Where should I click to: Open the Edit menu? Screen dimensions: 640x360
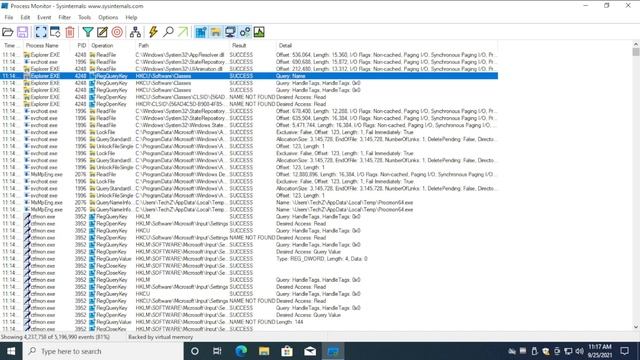pos(25,18)
